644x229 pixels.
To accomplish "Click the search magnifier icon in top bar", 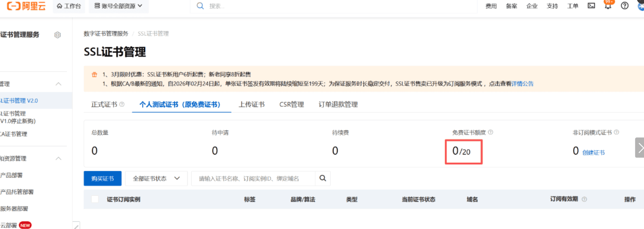I will pyautogui.click(x=200, y=6).
